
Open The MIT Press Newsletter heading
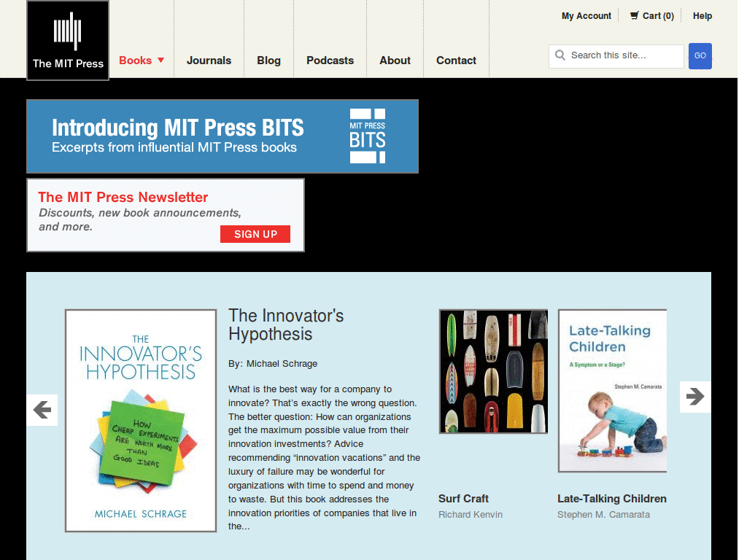coord(123,197)
